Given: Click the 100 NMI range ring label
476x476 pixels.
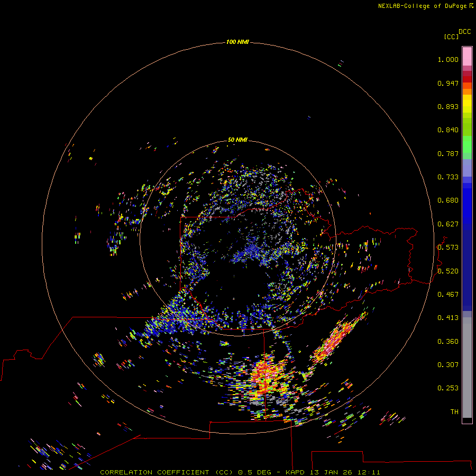Looking at the screenshot, I should coord(237,42).
